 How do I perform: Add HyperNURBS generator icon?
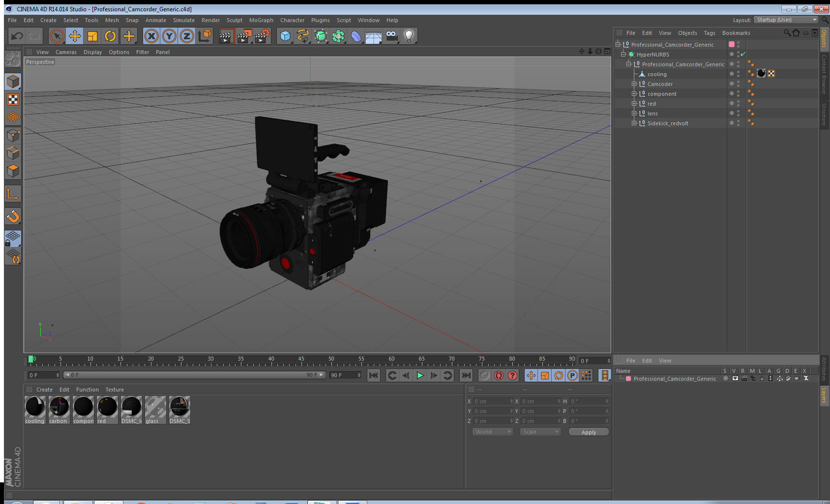coord(321,36)
